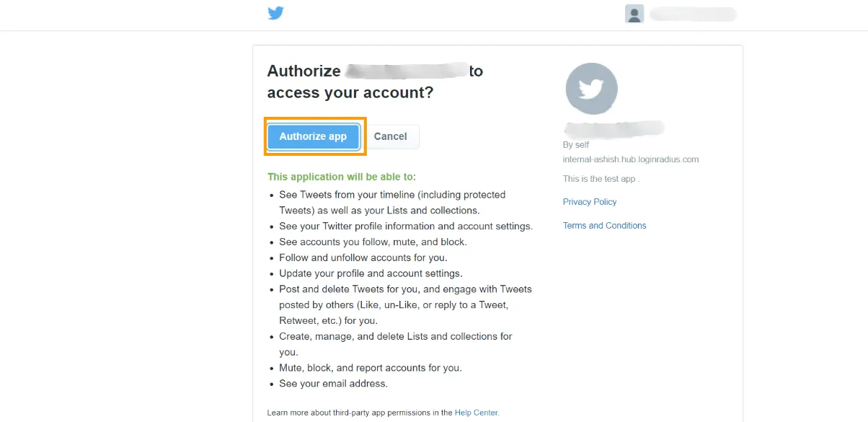Click the orange-highlighted Authorize app region
868x422 pixels.
[313, 136]
